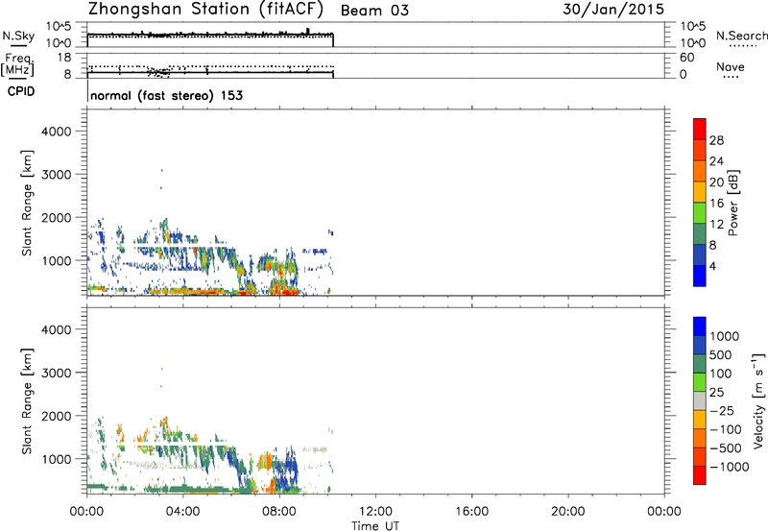This screenshot has height=532, width=768.
Task: Click the red bottom of velocity colorbar
Action: click(700, 475)
